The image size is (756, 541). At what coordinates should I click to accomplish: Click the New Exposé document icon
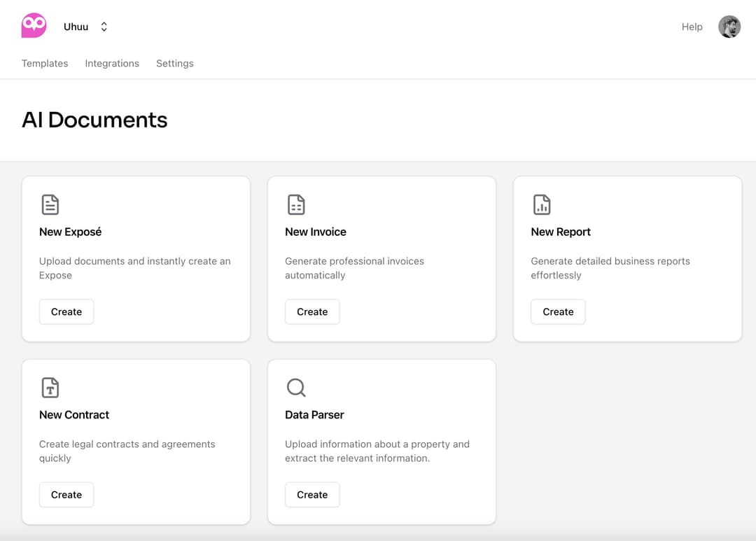50,204
